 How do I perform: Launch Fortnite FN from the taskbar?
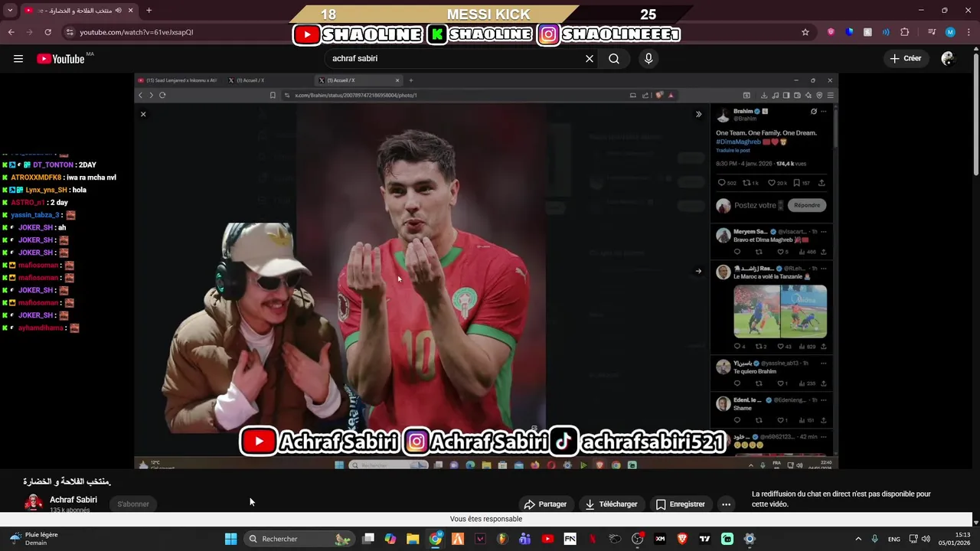click(570, 539)
